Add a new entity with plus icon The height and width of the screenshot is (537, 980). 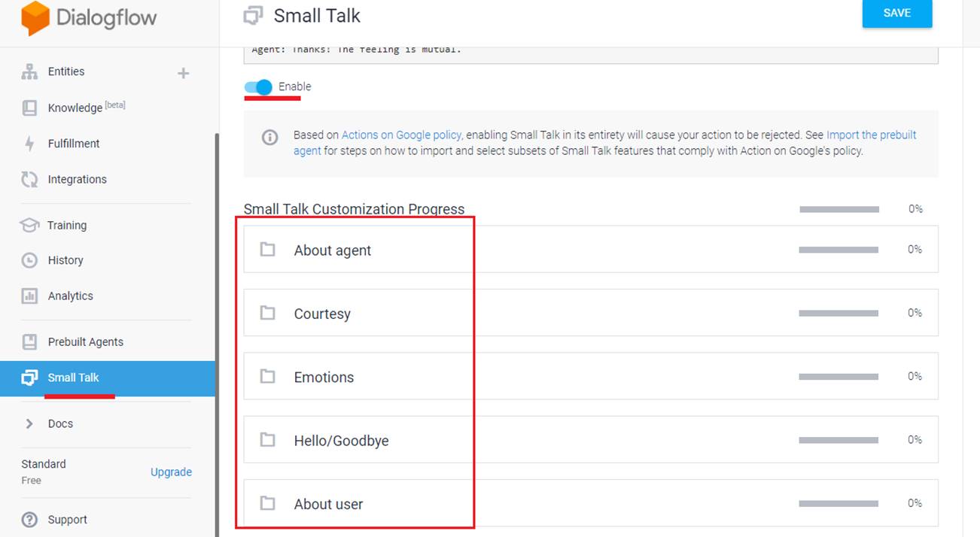pyautogui.click(x=183, y=73)
